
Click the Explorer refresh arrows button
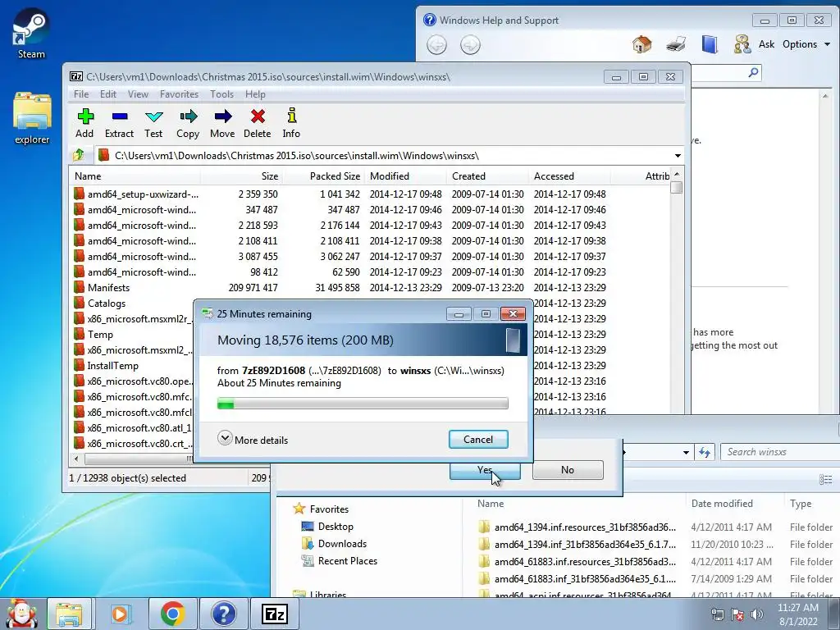tap(705, 453)
